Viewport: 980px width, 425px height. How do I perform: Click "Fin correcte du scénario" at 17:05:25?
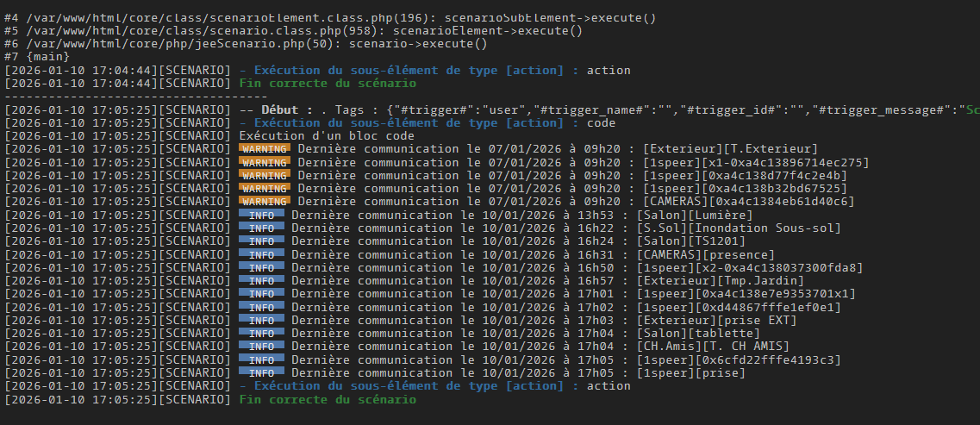(327, 399)
